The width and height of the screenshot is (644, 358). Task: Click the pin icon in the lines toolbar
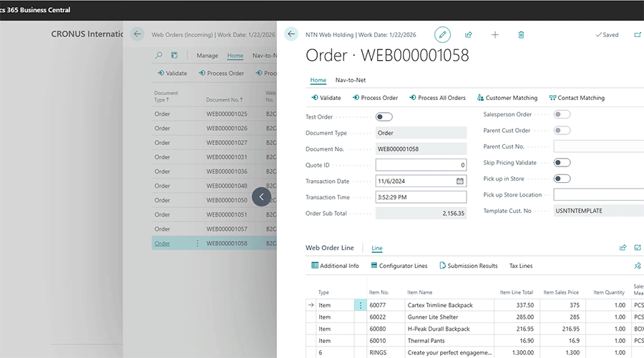[638, 266]
